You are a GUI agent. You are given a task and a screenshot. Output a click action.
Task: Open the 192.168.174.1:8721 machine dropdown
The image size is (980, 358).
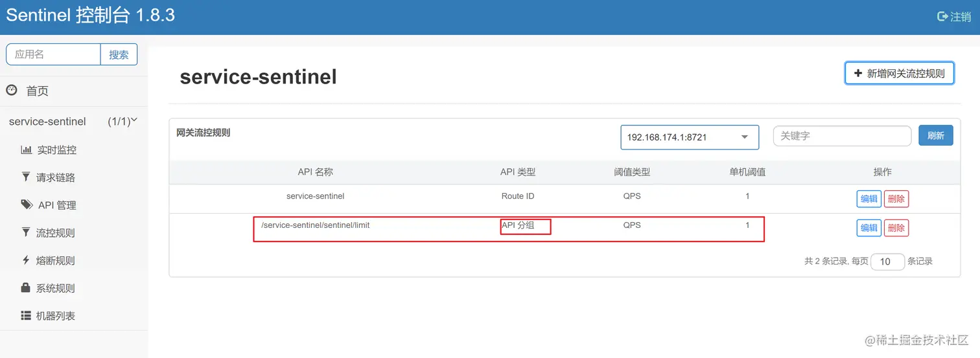pyautogui.click(x=690, y=137)
